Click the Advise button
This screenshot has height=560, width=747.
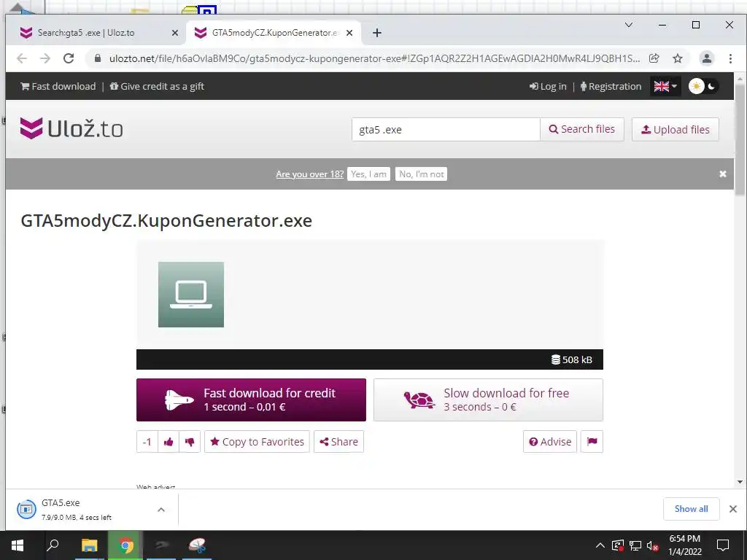click(550, 441)
